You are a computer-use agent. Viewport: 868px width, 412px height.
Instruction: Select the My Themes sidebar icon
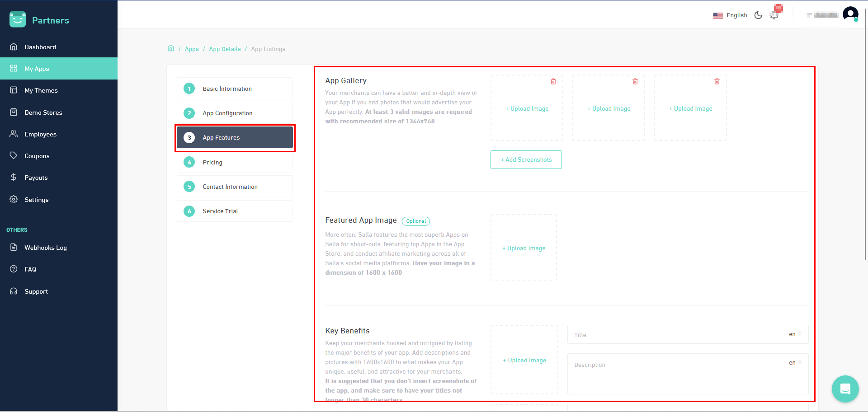(x=14, y=90)
